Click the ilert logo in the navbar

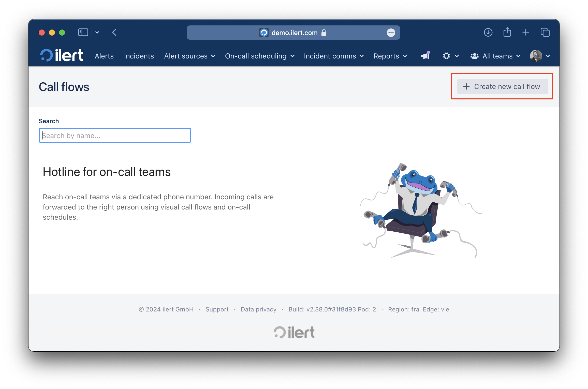pyautogui.click(x=62, y=55)
